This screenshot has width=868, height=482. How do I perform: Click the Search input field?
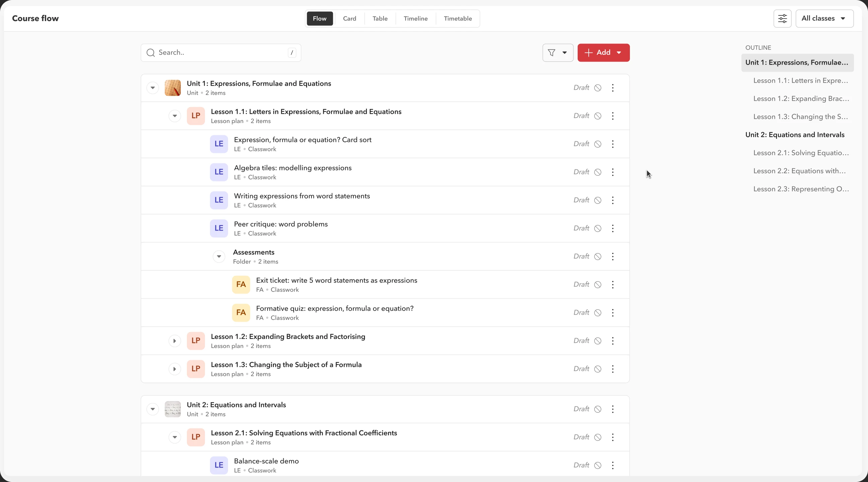221,53
